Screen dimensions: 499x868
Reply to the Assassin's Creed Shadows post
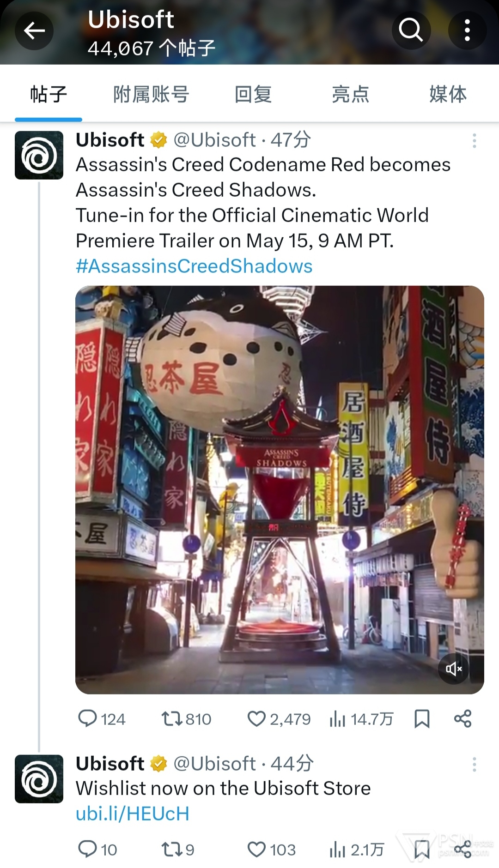click(101, 719)
